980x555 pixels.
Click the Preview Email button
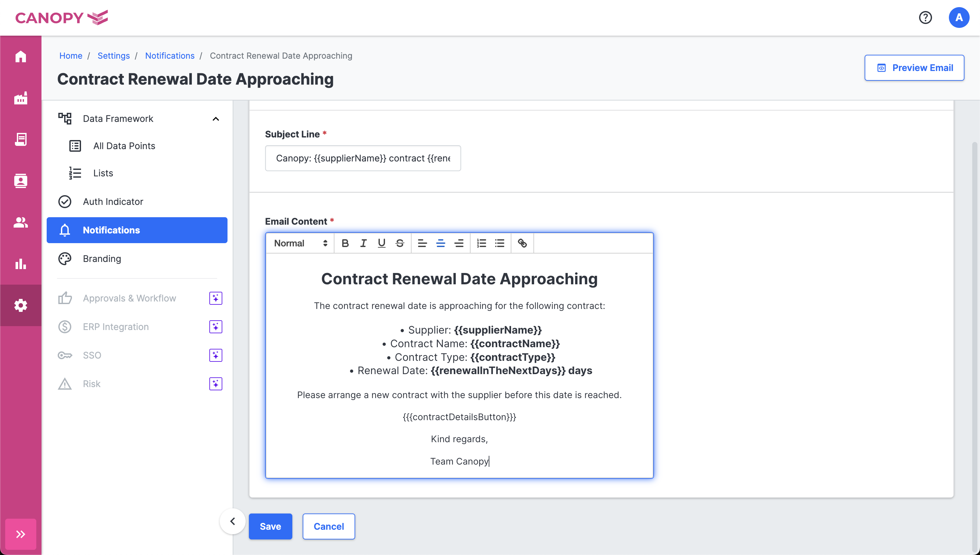pos(914,68)
